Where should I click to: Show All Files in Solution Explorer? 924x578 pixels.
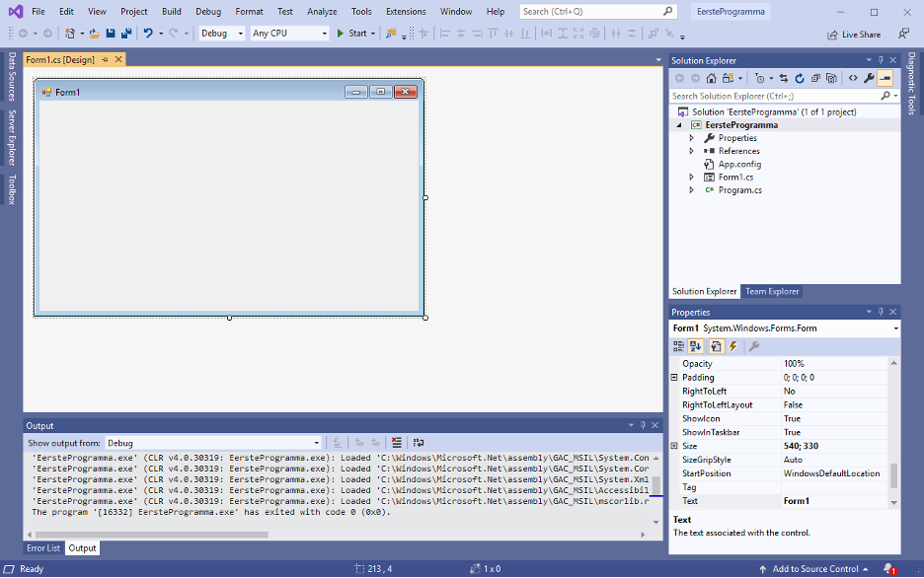pyautogui.click(x=831, y=78)
